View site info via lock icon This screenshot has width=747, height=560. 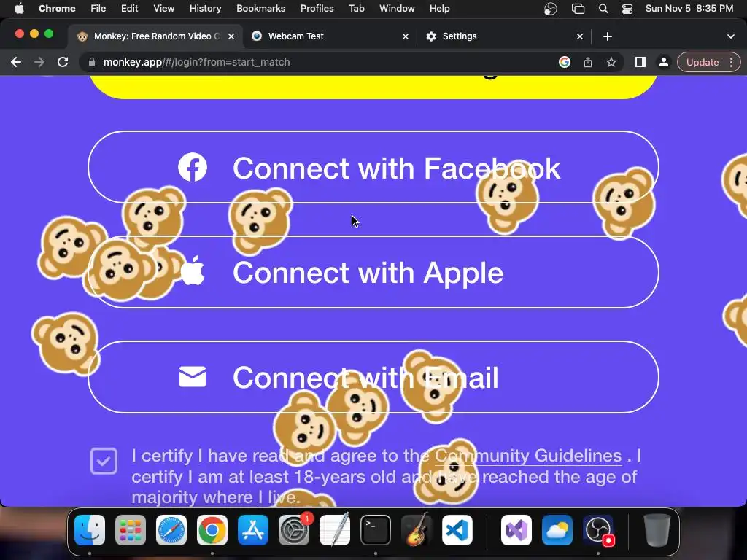click(92, 63)
